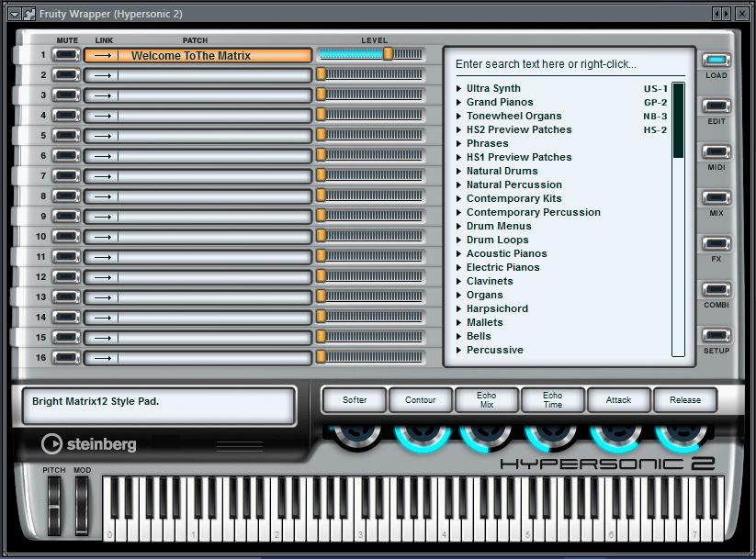Click the patch search text field

(569, 64)
